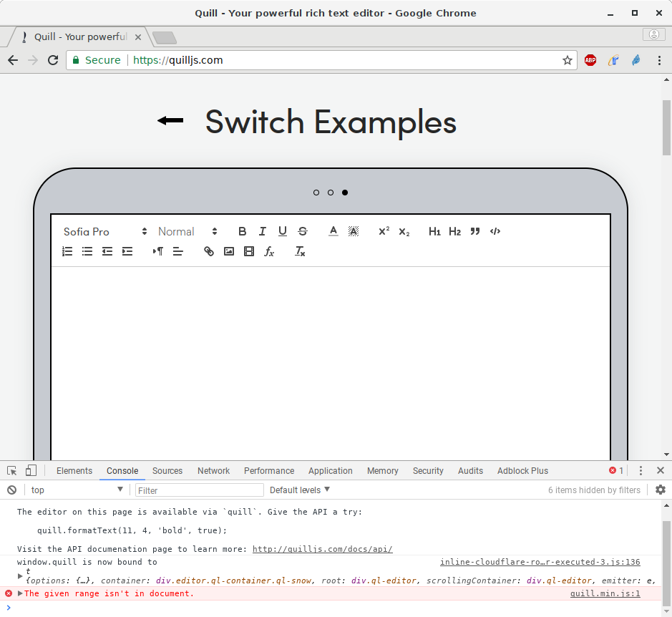Click the console Filter field
The image size is (672, 617).
199,490
